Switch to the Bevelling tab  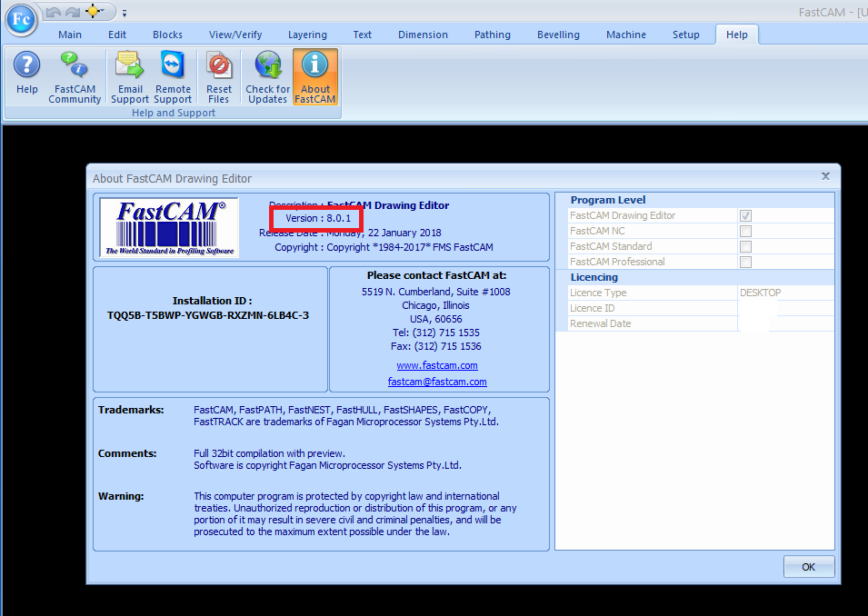point(558,35)
